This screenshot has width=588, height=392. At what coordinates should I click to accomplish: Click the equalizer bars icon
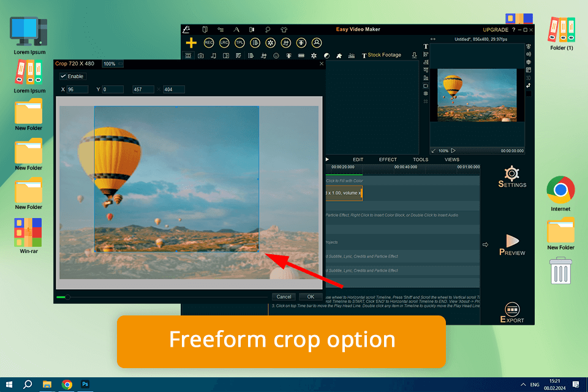point(352,56)
